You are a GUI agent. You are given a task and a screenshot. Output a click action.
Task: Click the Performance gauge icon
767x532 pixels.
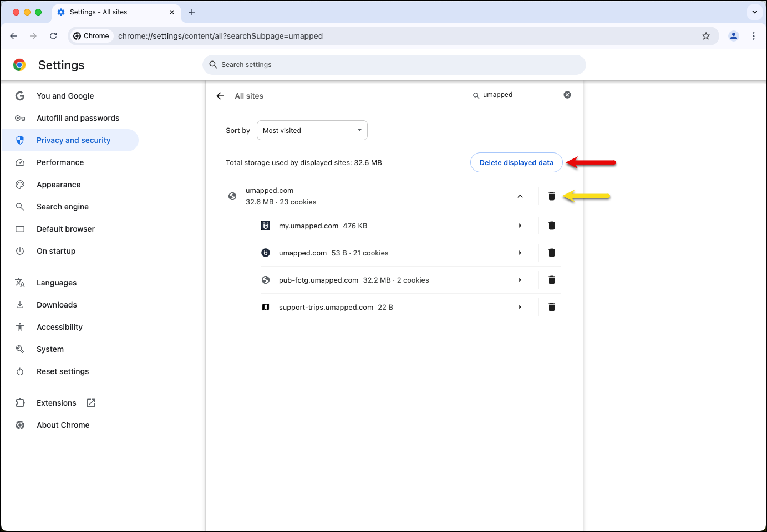pos(20,162)
